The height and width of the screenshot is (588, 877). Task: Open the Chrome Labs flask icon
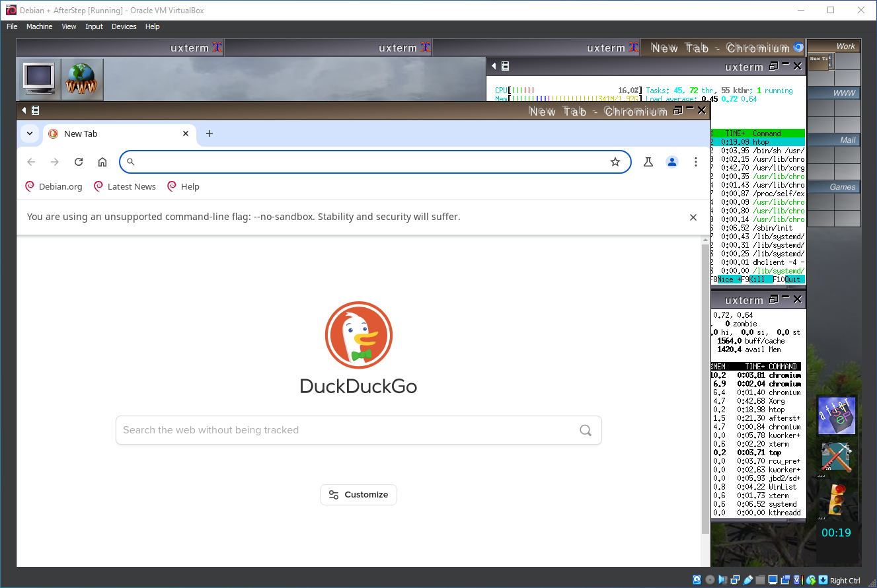point(648,162)
